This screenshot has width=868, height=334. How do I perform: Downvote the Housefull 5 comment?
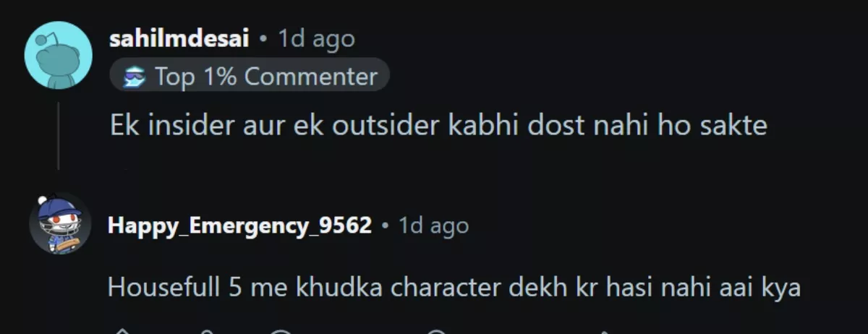[x=206, y=332]
